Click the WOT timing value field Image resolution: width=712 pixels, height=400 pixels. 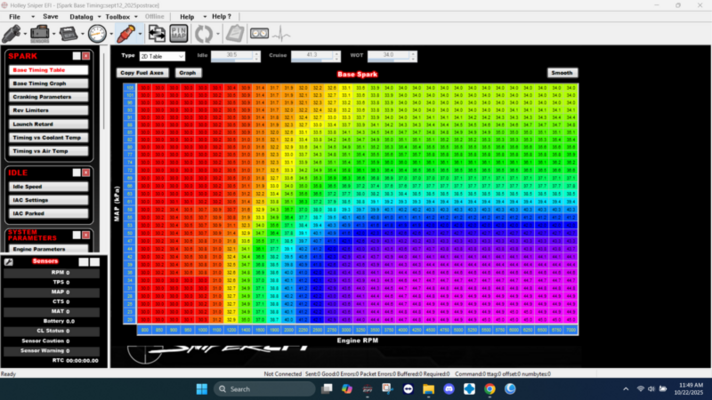click(x=389, y=55)
